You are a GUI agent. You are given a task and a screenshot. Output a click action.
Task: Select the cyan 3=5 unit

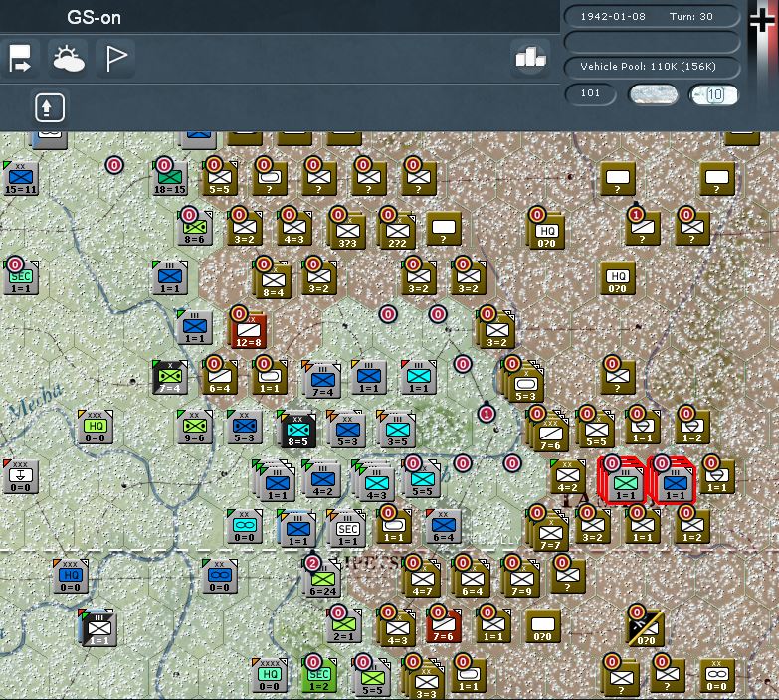[x=396, y=430]
